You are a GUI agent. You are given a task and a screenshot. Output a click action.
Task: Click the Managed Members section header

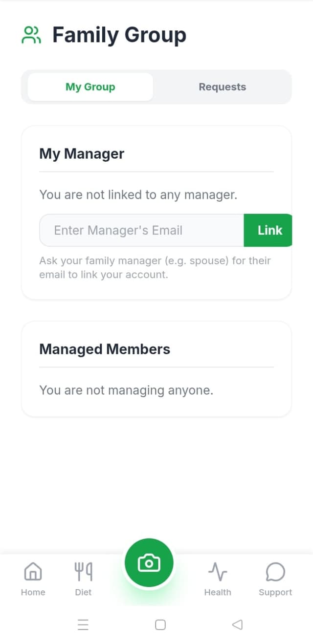(104, 349)
